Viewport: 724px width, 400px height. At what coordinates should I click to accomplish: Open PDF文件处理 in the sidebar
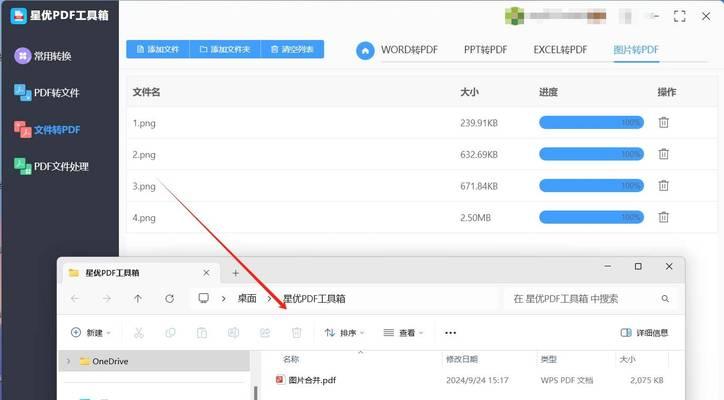51,166
